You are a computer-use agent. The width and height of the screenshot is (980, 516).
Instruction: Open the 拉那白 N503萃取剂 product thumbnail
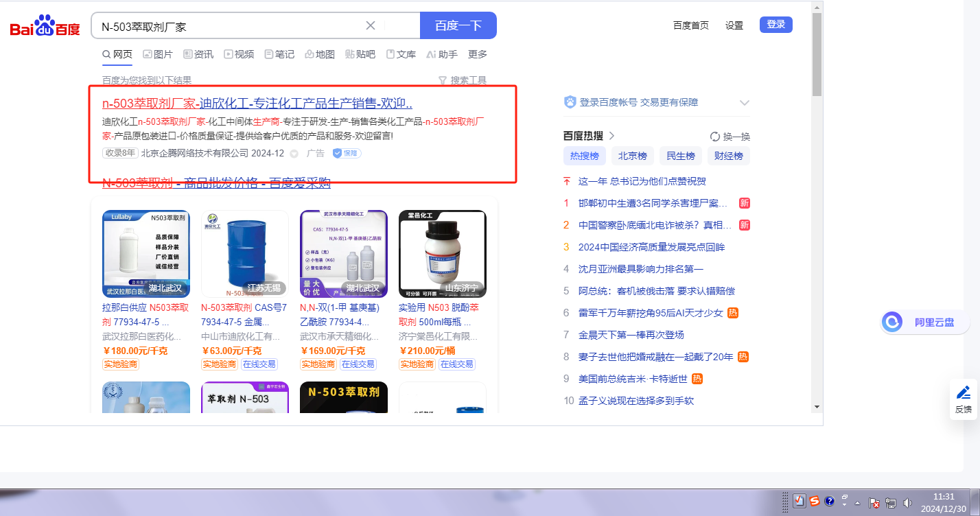coord(146,254)
